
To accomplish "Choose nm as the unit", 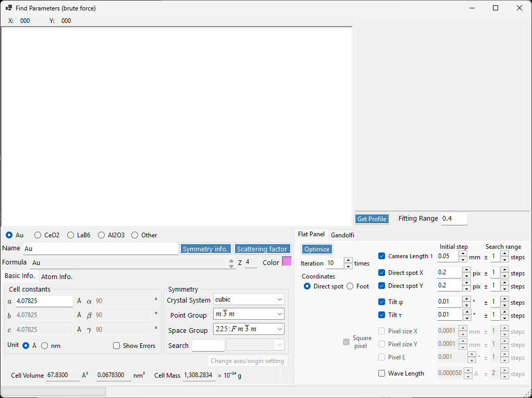I will [44, 346].
